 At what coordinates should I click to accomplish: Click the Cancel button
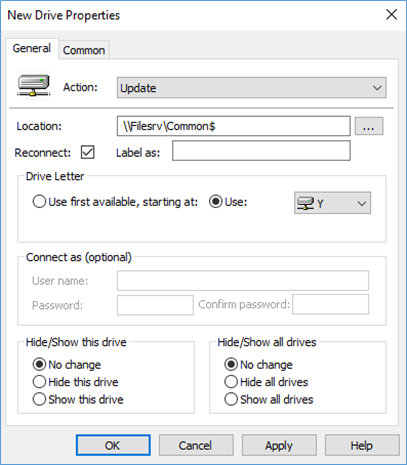point(196,445)
